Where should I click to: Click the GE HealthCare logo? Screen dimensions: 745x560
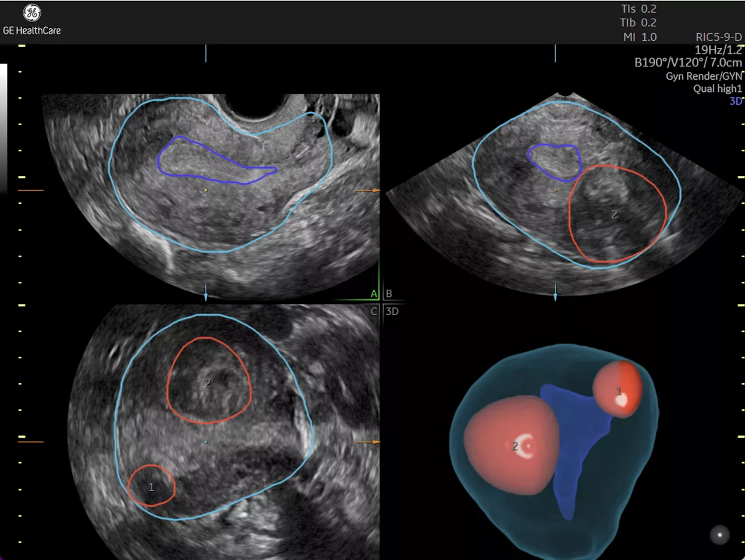pyautogui.click(x=31, y=20)
